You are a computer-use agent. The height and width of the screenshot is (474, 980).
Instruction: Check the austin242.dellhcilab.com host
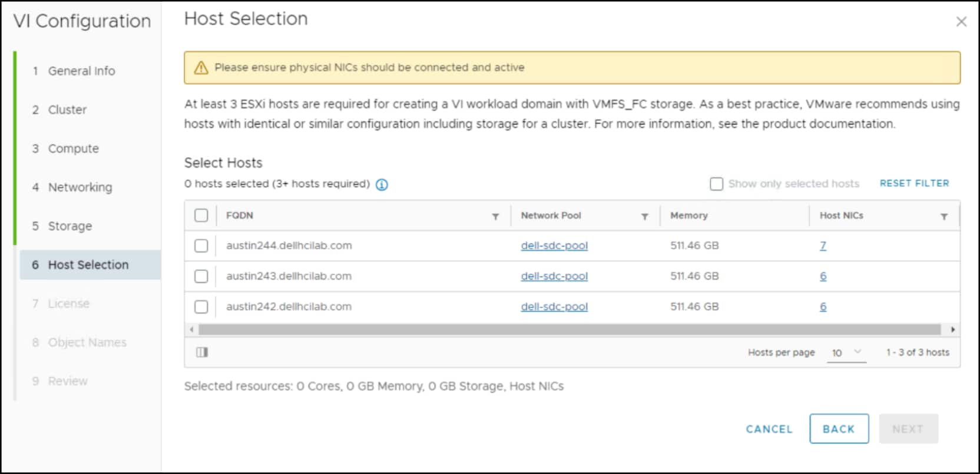(x=201, y=307)
